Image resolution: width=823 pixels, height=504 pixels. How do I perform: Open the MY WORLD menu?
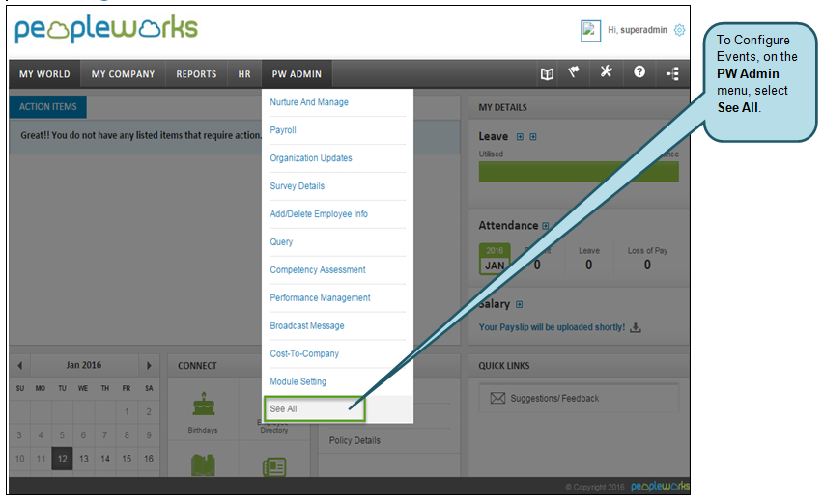click(x=44, y=74)
